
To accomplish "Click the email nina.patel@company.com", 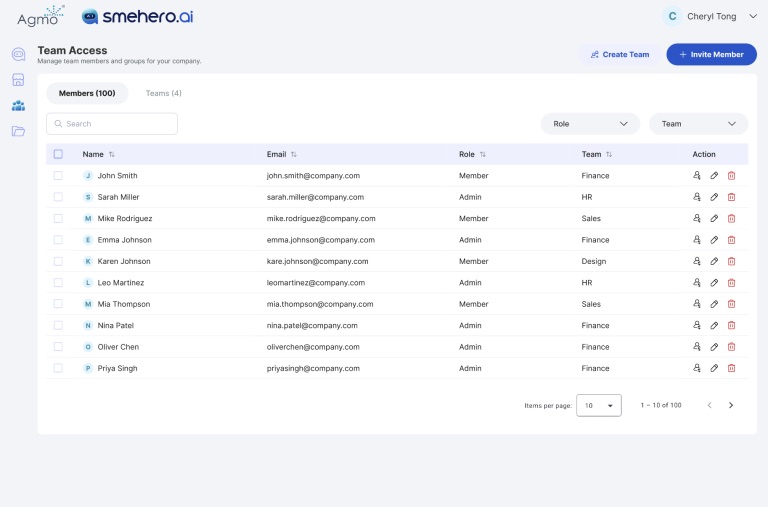I will tap(312, 325).
